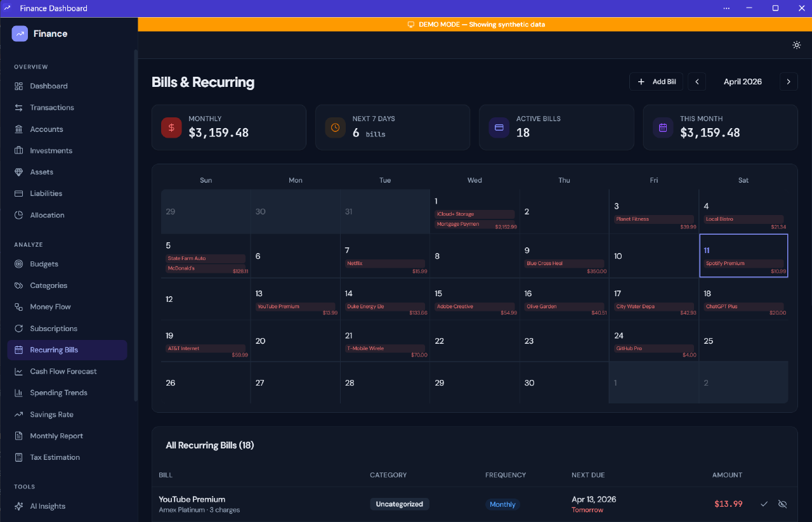This screenshot has width=812, height=522.
Task: Click the Finance logo icon in sidebar
Action: [20, 34]
